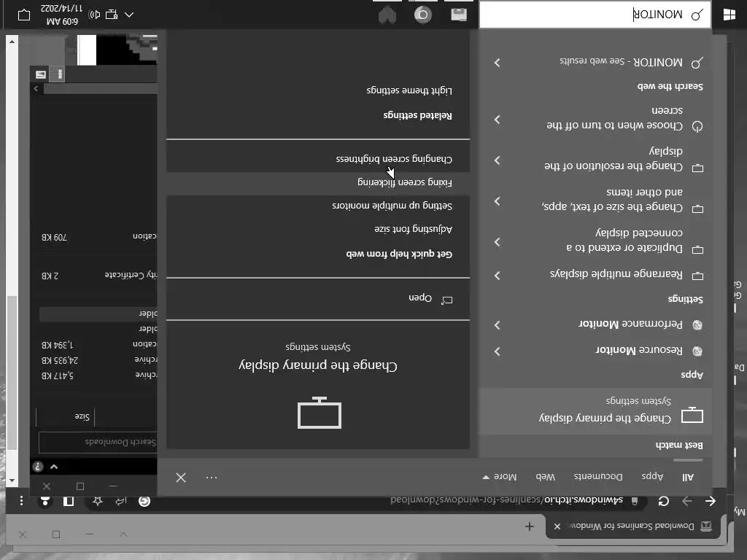The height and width of the screenshot is (560, 747).
Task: Close the Download Scanlines browser tab
Action: pyautogui.click(x=557, y=526)
